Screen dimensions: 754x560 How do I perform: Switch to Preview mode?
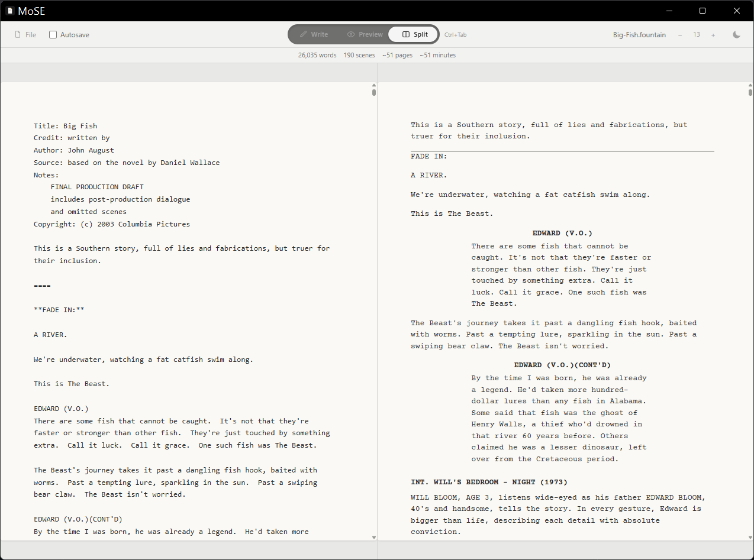365,34
